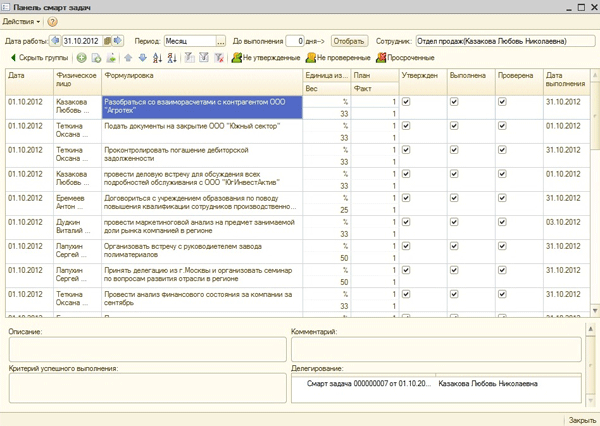Click the Сотрудник field Отдел продаж

tap(505, 41)
